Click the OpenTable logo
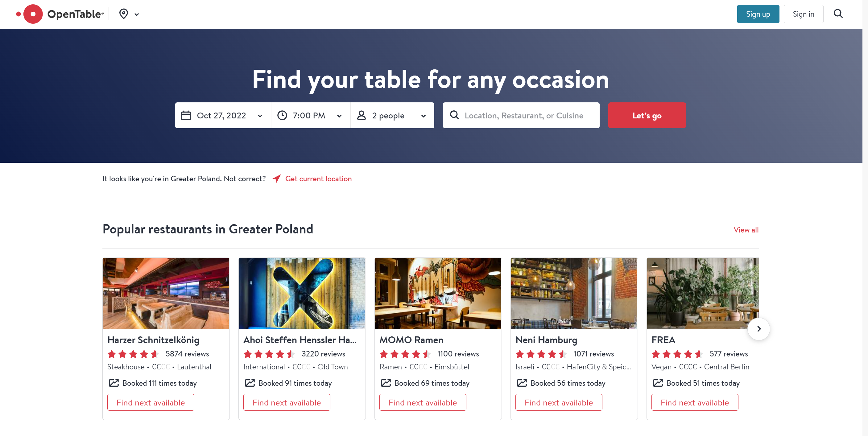This screenshot has width=868, height=436. point(59,14)
